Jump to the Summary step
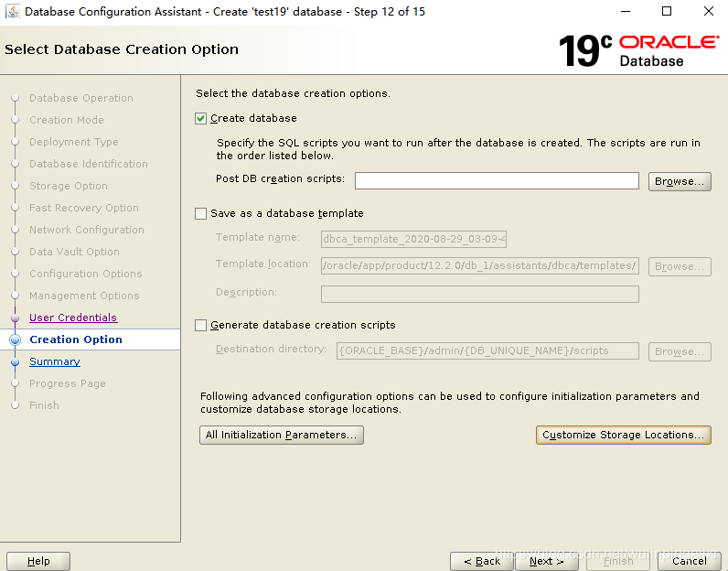 pyautogui.click(x=55, y=361)
